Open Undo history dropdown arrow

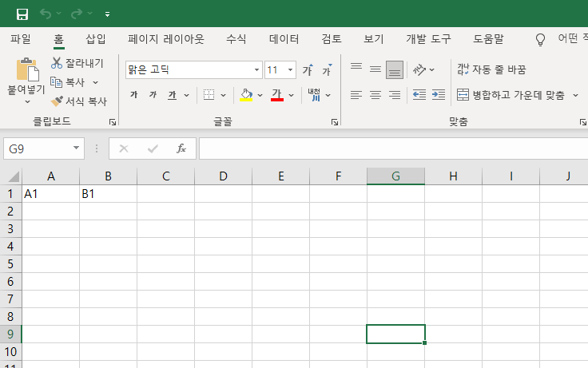[x=59, y=14]
